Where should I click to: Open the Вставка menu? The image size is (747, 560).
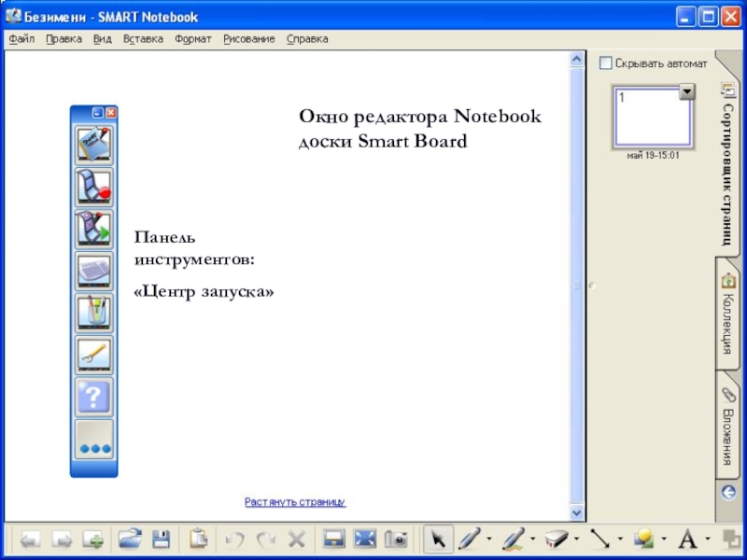click(x=143, y=39)
